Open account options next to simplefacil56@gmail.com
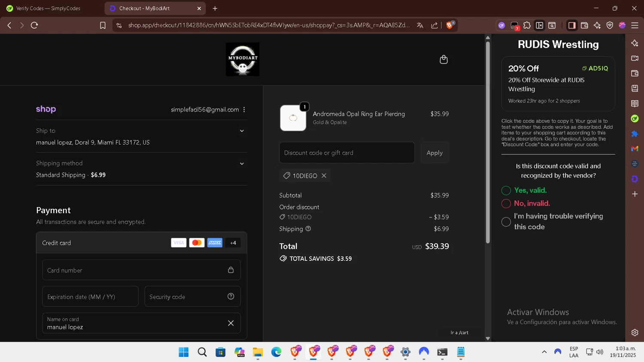The image size is (644, 362). tap(244, 110)
